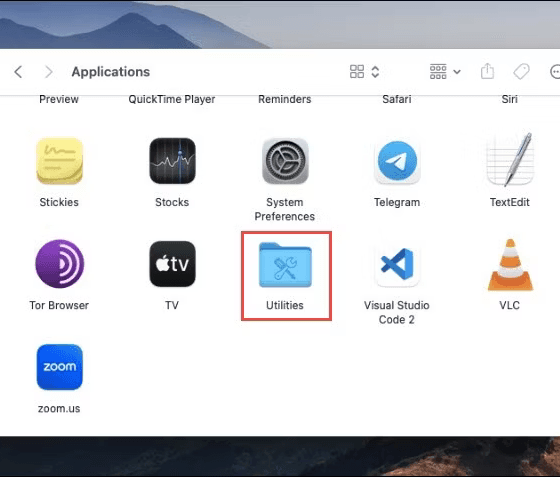
Task: Open the zoom.us app icon
Action: [60, 367]
